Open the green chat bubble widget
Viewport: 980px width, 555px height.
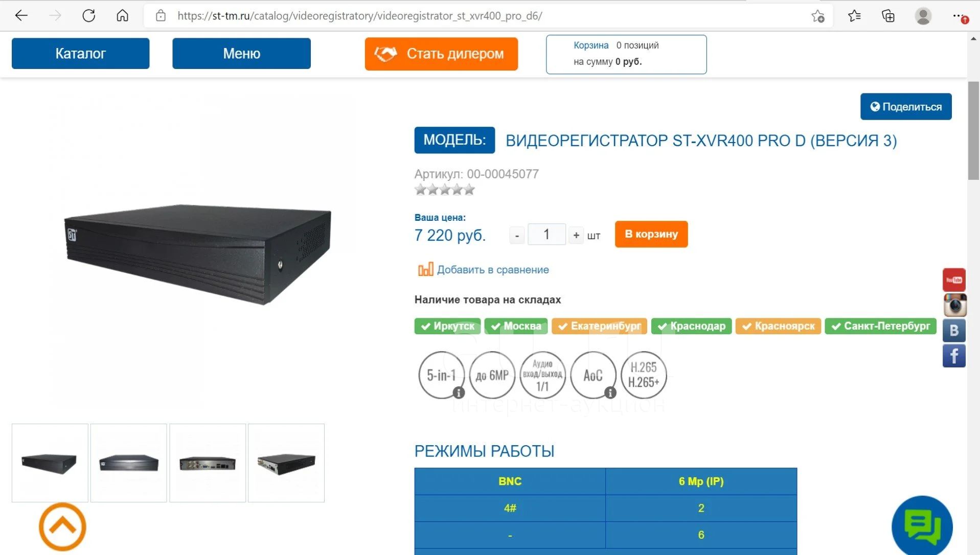click(x=922, y=526)
